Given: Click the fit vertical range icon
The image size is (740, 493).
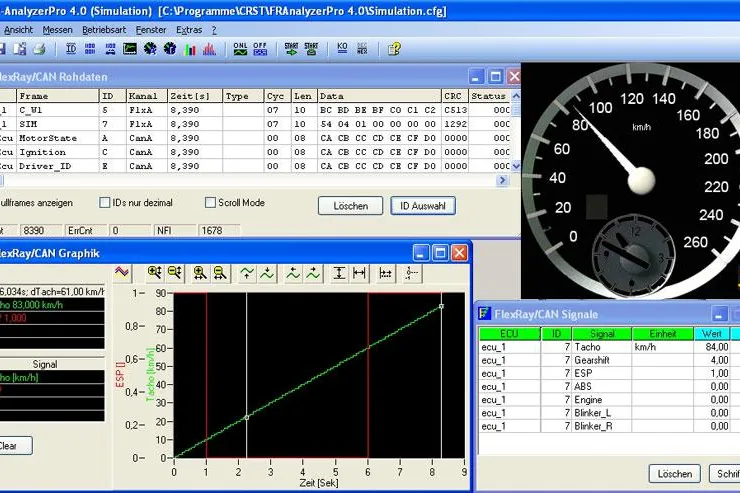Looking at the screenshot, I should (339, 273).
